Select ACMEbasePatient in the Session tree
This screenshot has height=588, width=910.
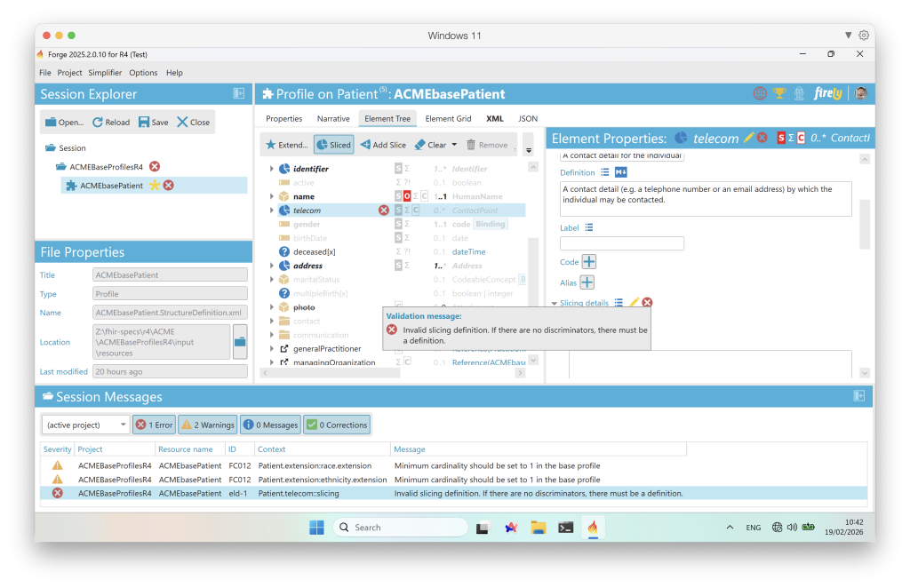pos(154,185)
